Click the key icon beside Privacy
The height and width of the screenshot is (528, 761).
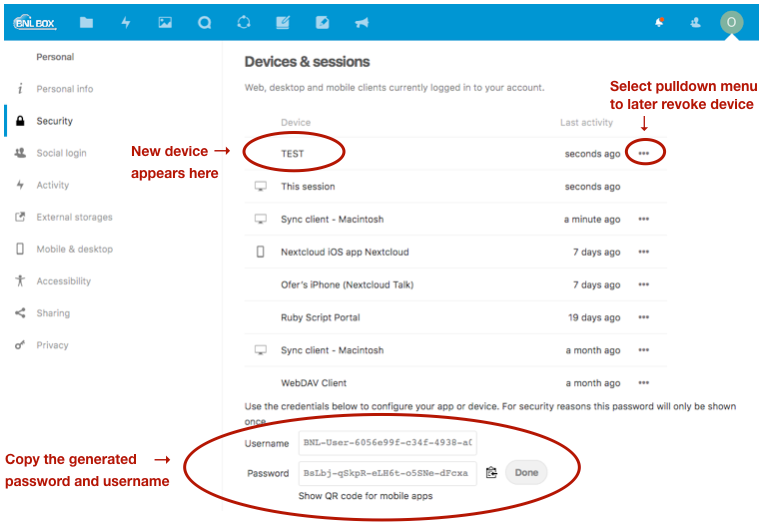(x=19, y=345)
